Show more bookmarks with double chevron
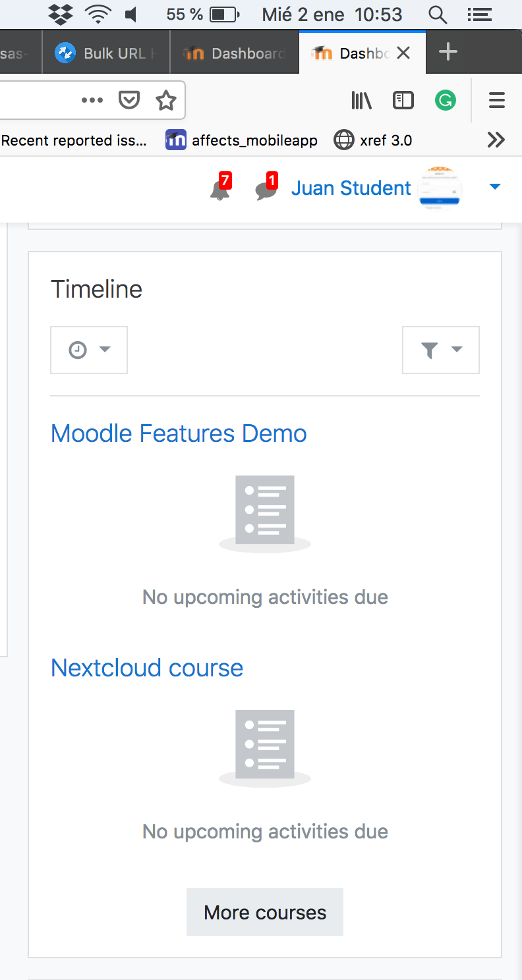 point(496,140)
